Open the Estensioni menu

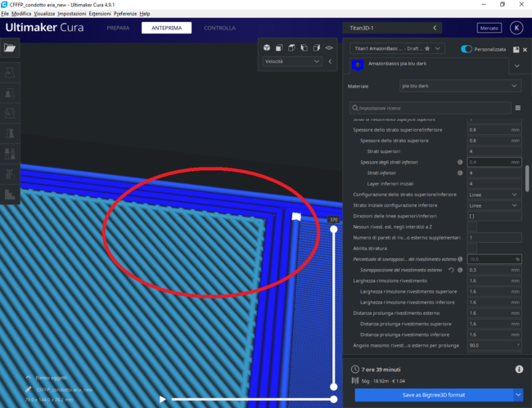(x=99, y=14)
